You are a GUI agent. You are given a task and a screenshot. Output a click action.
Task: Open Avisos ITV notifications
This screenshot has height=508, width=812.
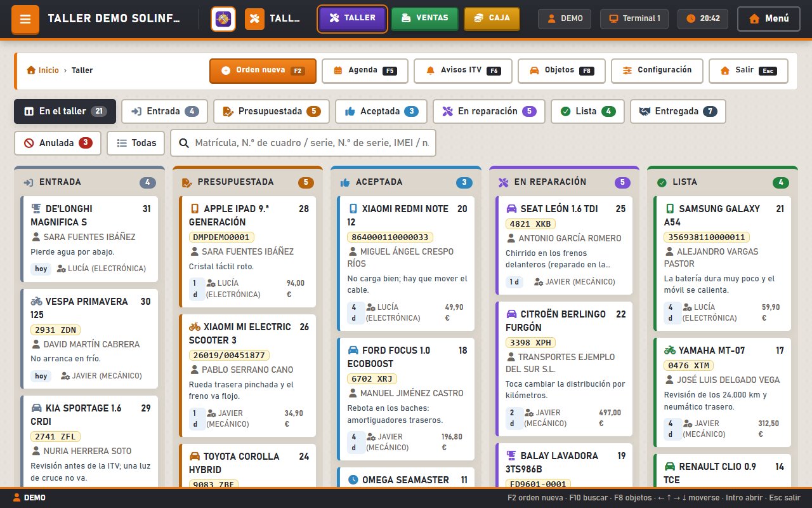(x=463, y=70)
